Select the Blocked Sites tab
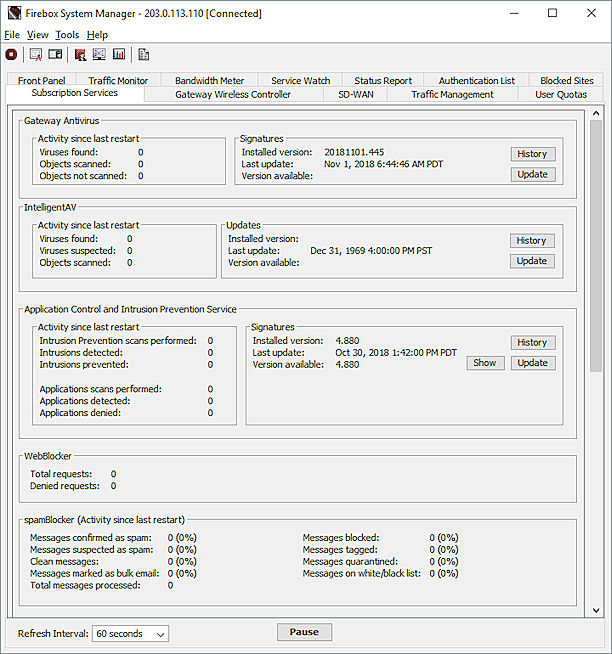 (566, 80)
